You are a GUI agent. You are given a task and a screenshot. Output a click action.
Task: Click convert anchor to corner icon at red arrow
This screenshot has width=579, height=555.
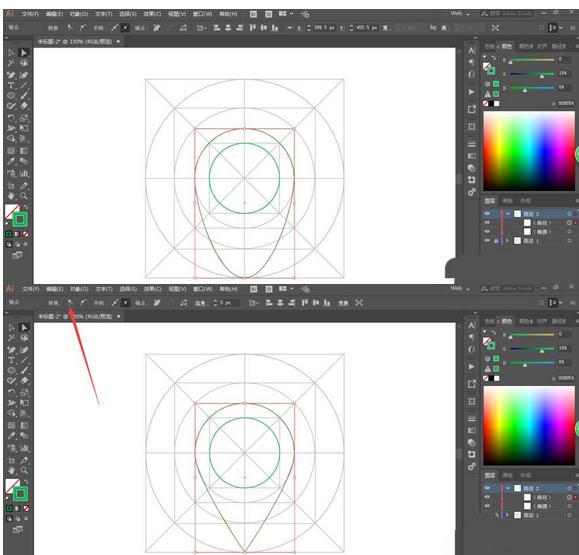[70, 303]
